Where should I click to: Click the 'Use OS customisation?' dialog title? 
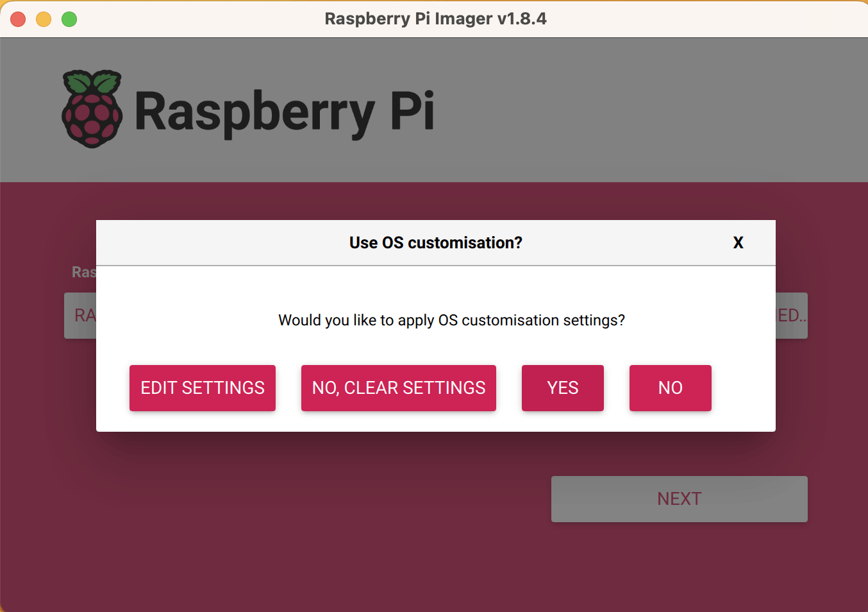point(436,242)
